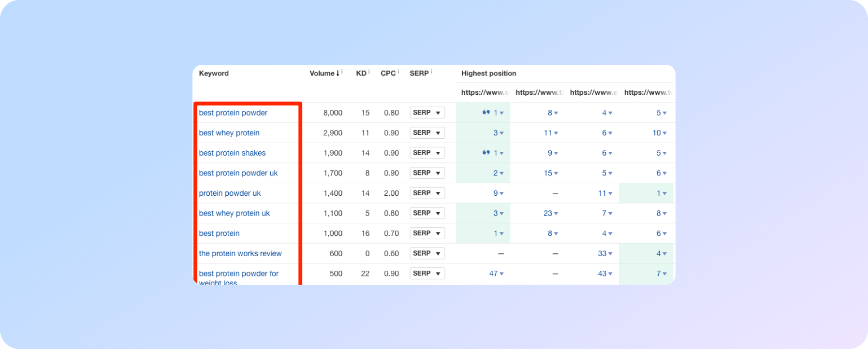Viewport: 868px width, 349px height.
Task: Click the info icon next to KD
Action: pos(369,72)
